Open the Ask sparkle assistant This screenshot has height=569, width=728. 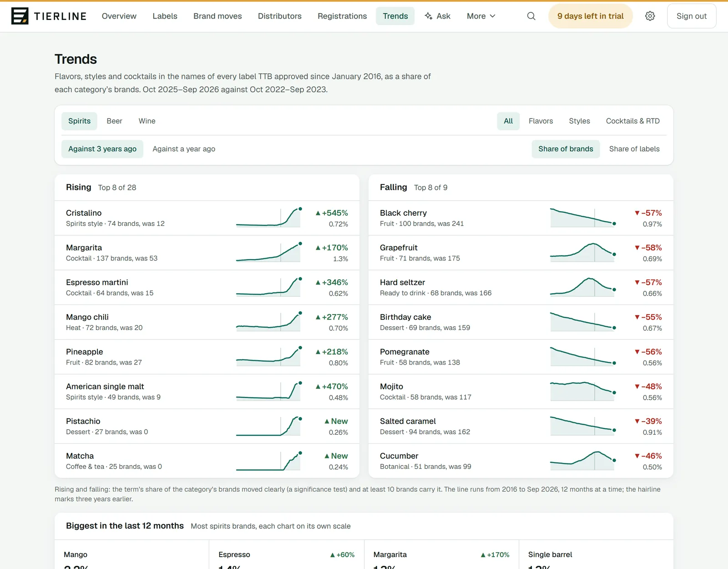coord(437,16)
